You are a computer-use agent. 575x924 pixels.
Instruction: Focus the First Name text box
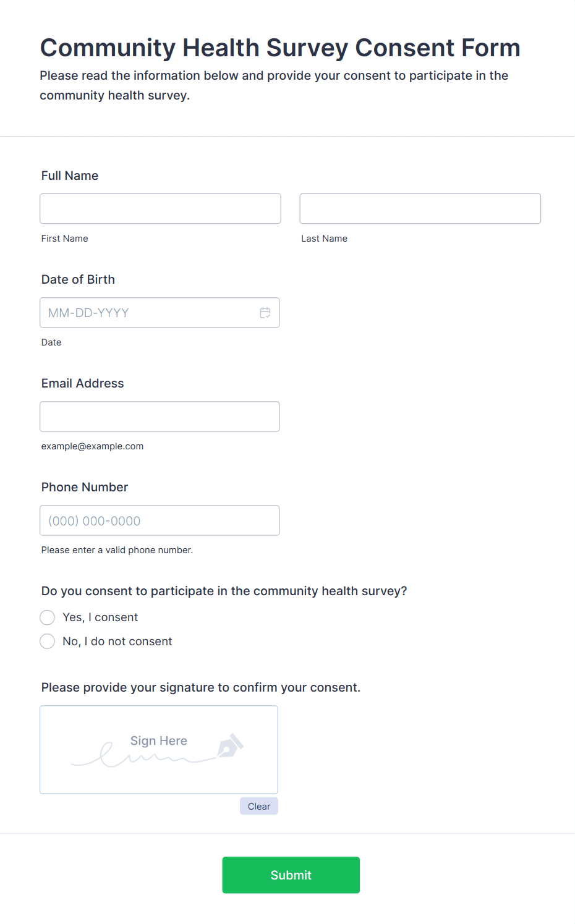(x=160, y=209)
